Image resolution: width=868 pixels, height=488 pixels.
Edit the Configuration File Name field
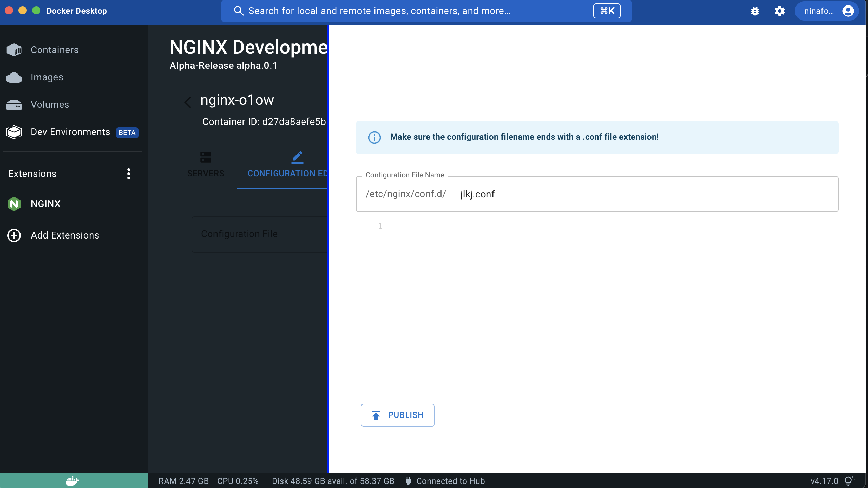point(597,194)
